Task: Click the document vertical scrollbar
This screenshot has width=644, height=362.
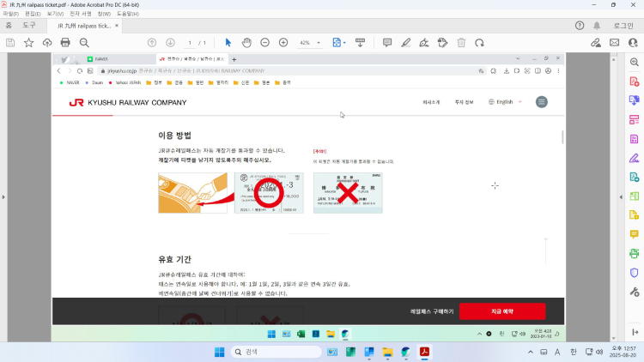Action: pos(614,197)
